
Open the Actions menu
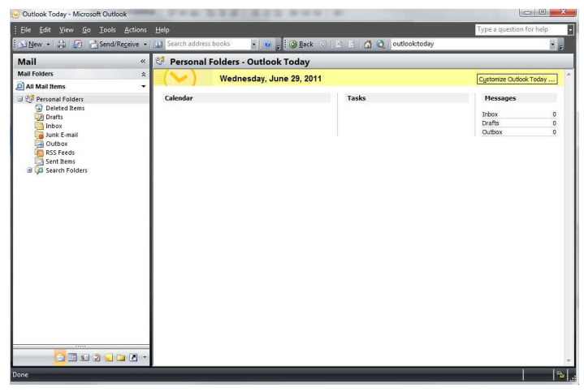[x=135, y=30]
